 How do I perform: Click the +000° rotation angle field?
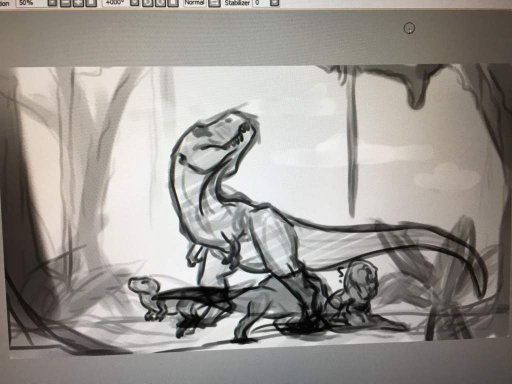115,3
